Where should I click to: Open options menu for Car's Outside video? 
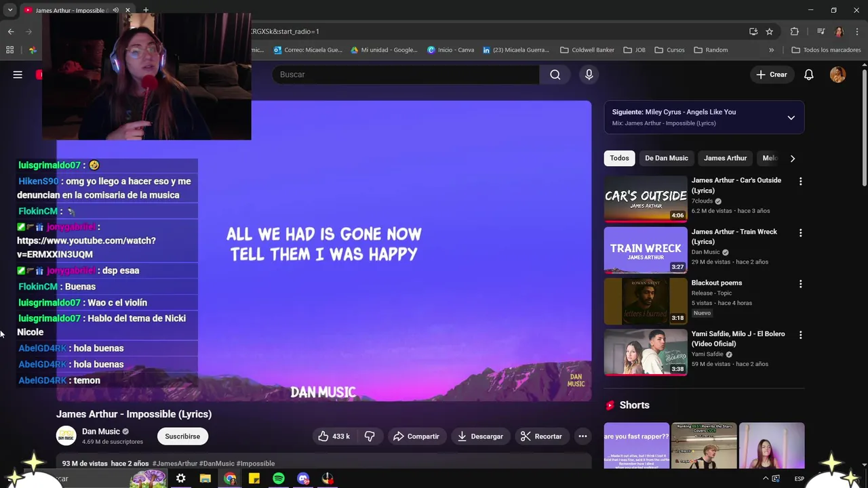coord(800,182)
